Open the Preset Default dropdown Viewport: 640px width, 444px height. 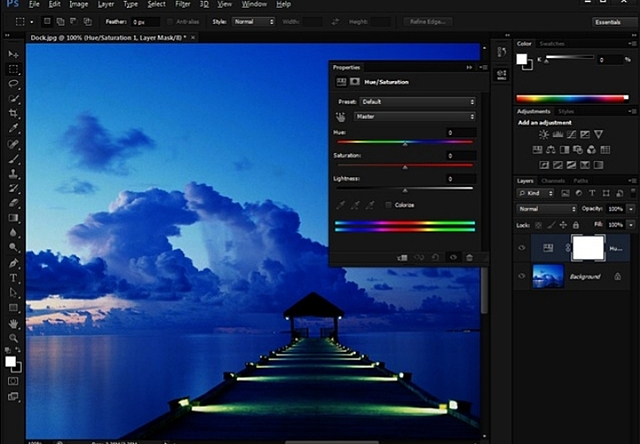418,102
